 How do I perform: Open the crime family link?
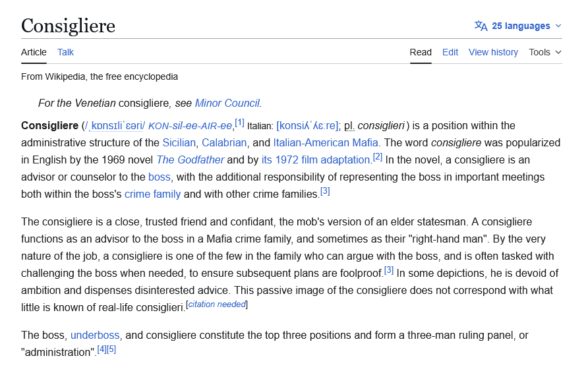(153, 194)
